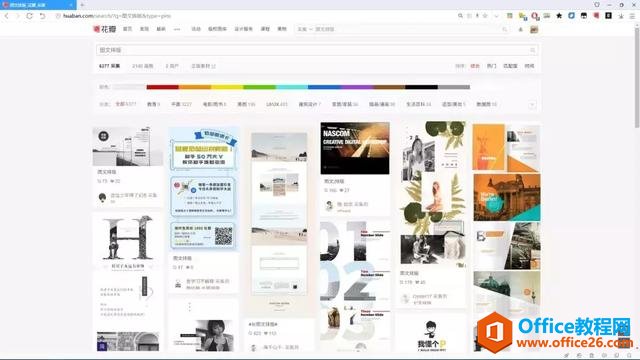This screenshot has width=640, height=360.
Task: Open the 01 02 number slide pin
Action: coord(355,286)
